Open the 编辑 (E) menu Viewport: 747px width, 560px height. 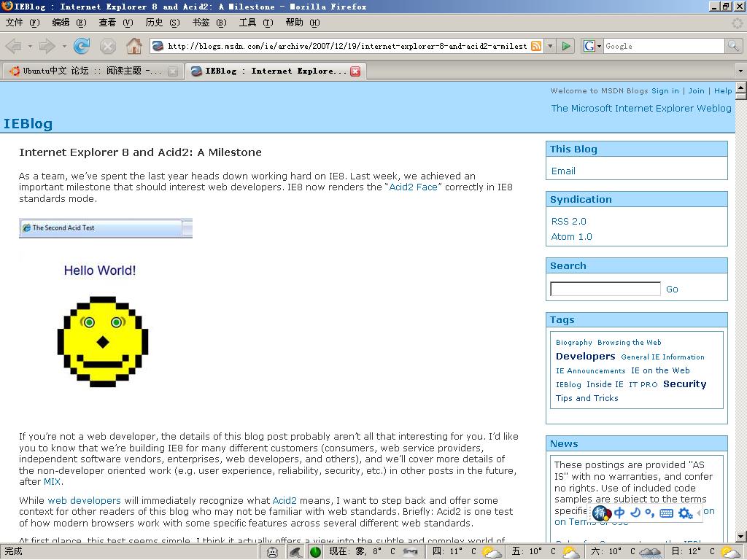click(x=69, y=23)
